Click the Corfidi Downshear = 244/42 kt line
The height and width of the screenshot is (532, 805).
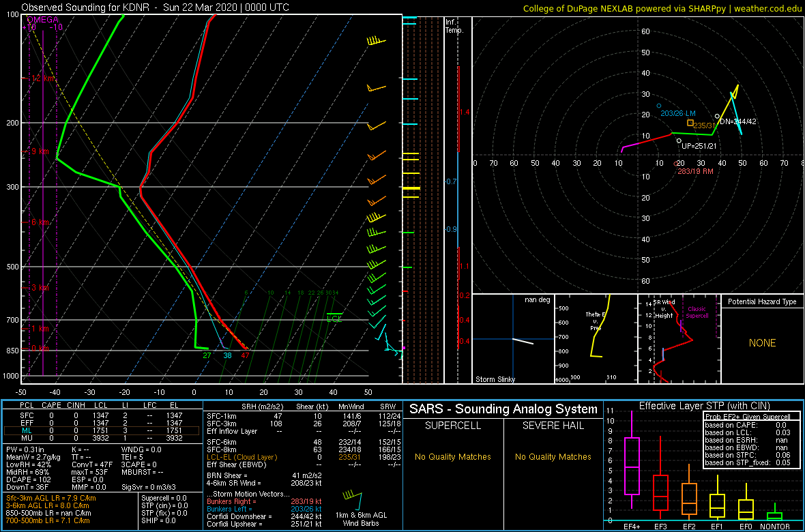point(264,516)
